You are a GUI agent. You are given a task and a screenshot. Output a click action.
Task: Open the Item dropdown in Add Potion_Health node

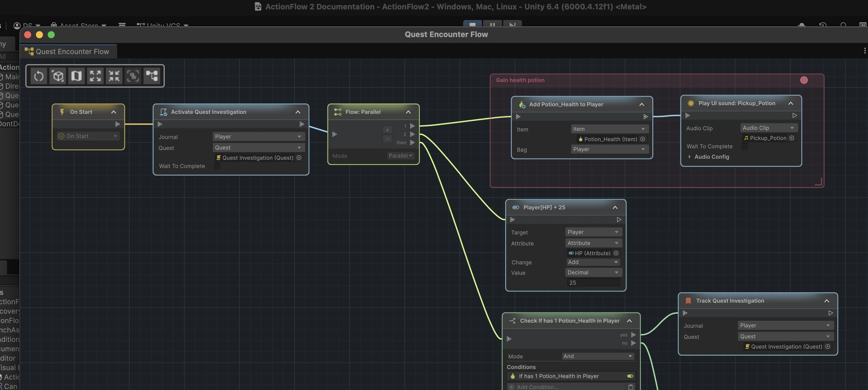click(609, 129)
